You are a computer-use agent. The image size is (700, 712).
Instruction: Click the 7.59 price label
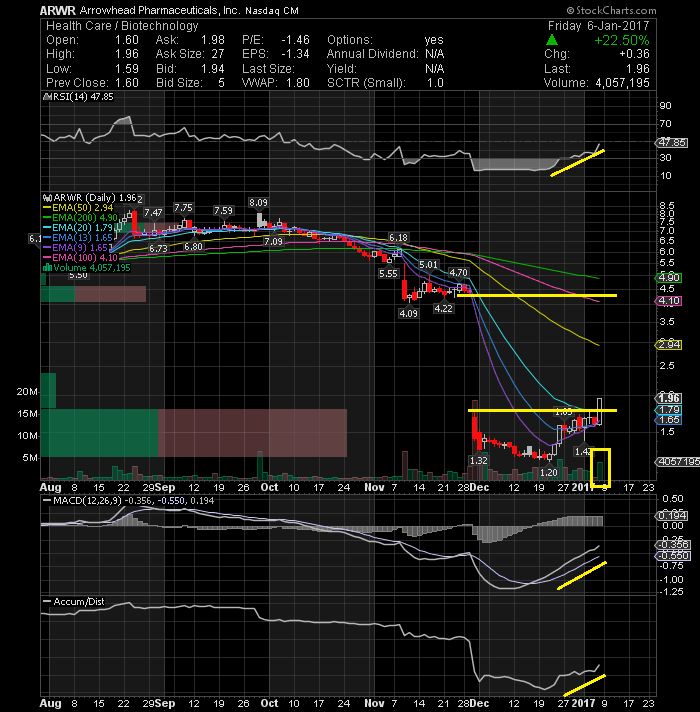(223, 211)
